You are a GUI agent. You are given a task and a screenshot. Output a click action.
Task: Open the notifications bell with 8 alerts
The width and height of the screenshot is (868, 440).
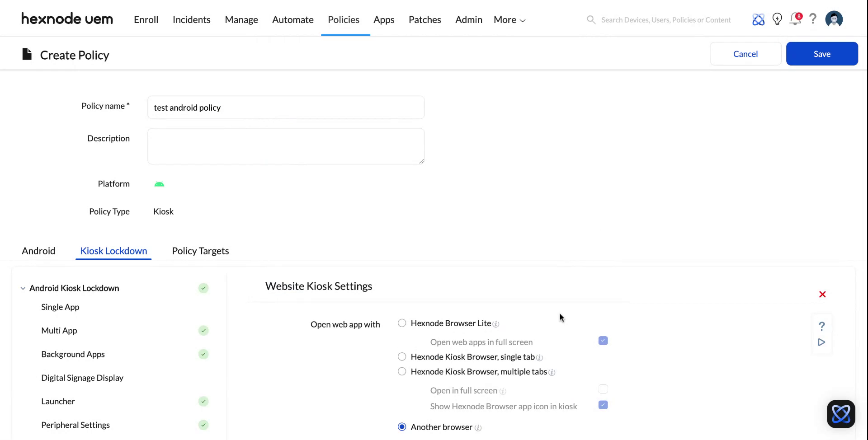(x=795, y=19)
